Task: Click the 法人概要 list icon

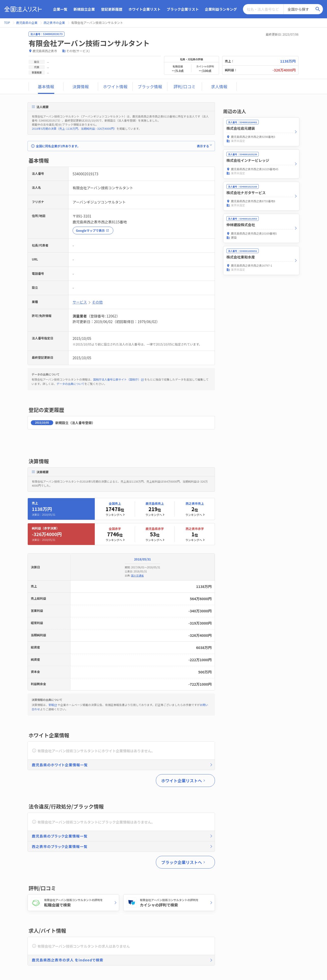Action: pyautogui.click(x=34, y=107)
